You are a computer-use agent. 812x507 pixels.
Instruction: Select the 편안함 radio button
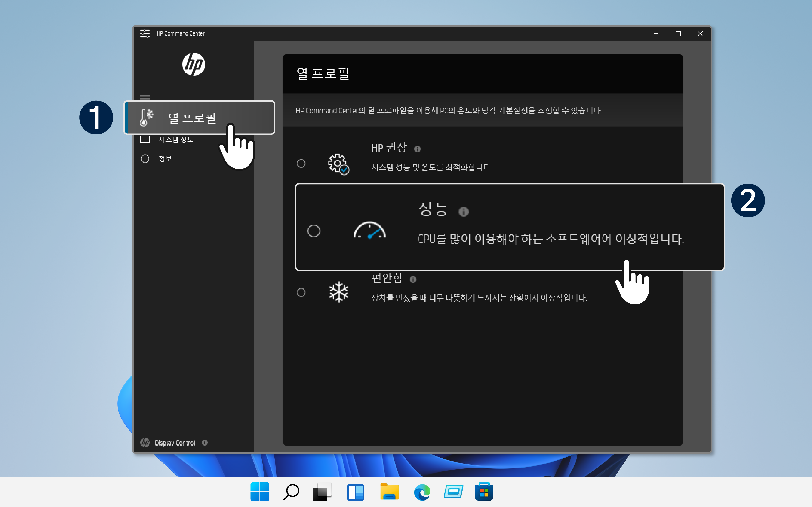click(x=301, y=292)
